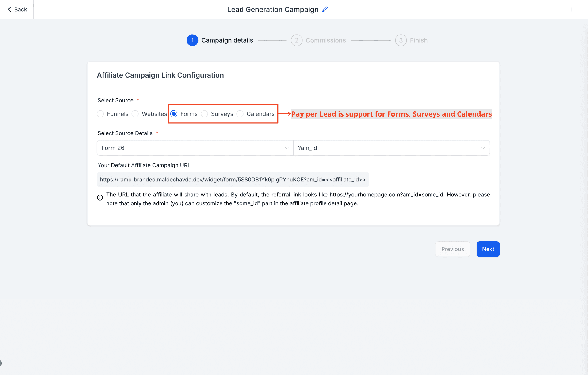Click the Lead Generation Campaign title

(272, 10)
